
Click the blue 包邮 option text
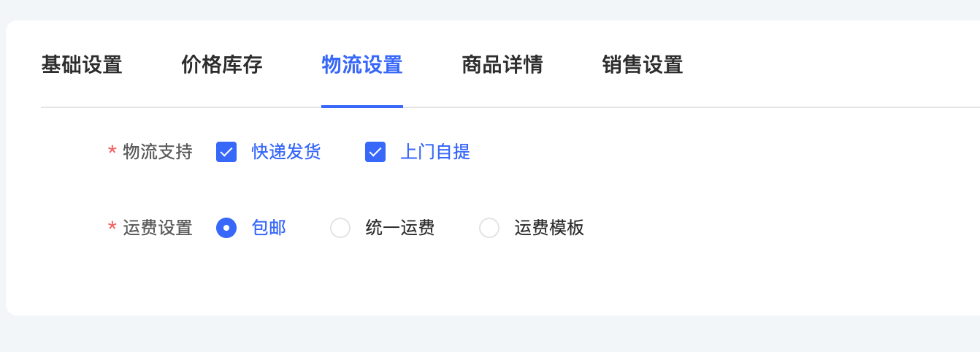tap(269, 228)
